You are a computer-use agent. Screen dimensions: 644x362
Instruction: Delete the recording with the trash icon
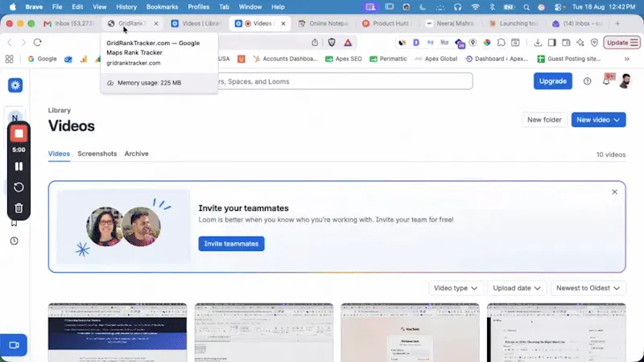(19, 208)
